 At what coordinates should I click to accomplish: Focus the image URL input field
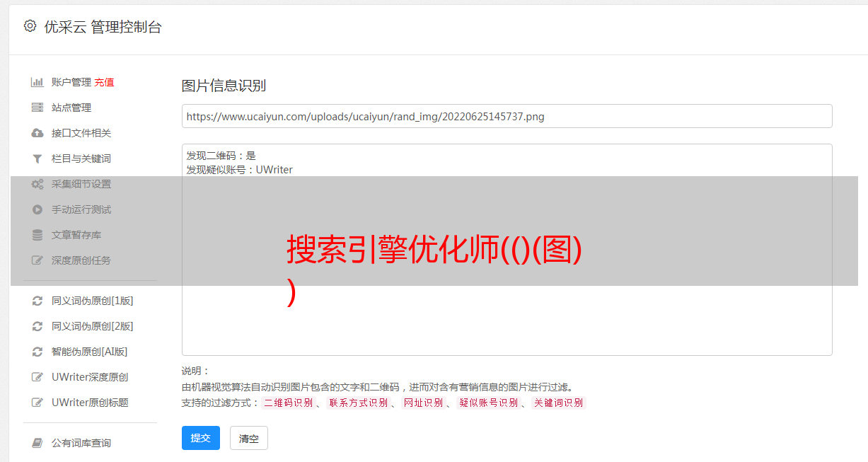507,116
